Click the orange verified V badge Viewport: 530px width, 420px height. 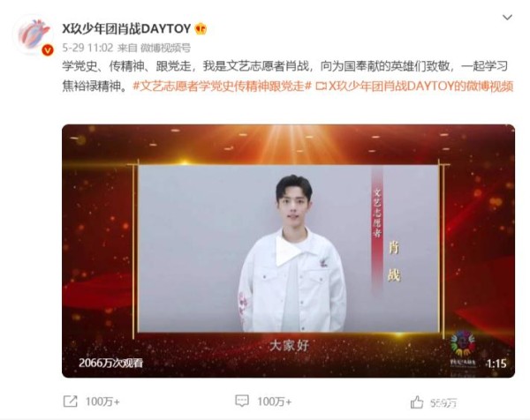tap(48, 50)
